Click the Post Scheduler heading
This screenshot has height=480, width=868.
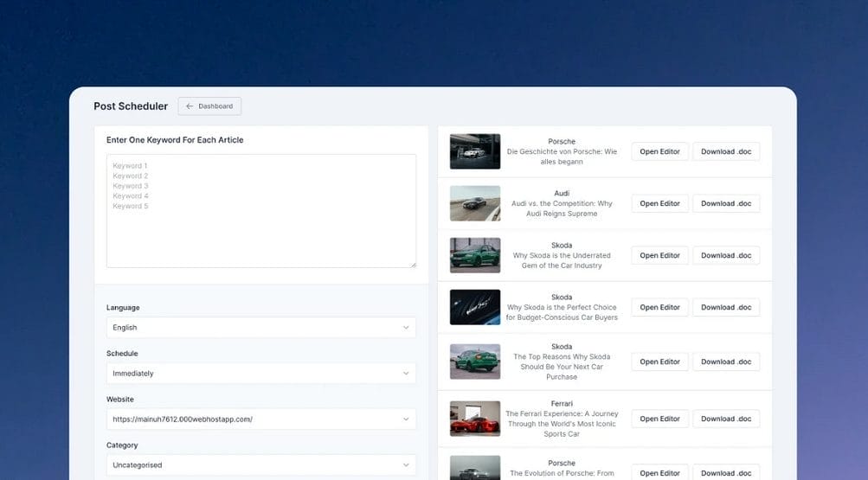[x=131, y=106]
